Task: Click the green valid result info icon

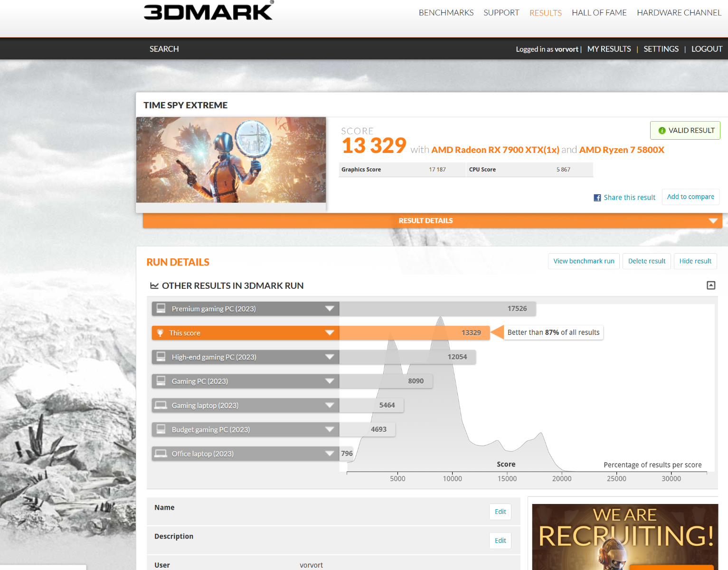Action: pyautogui.click(x=662, y=131)
